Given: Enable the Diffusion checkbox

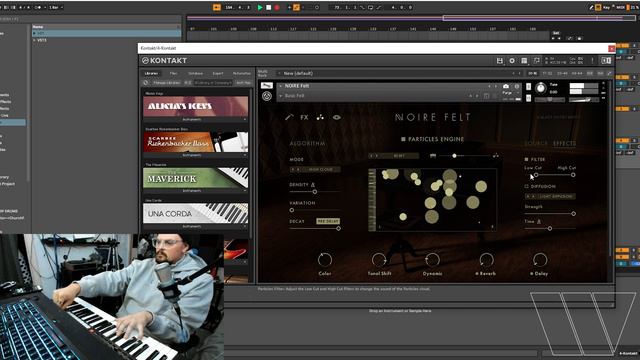Looking at the screenshot, I should [527, 187].
